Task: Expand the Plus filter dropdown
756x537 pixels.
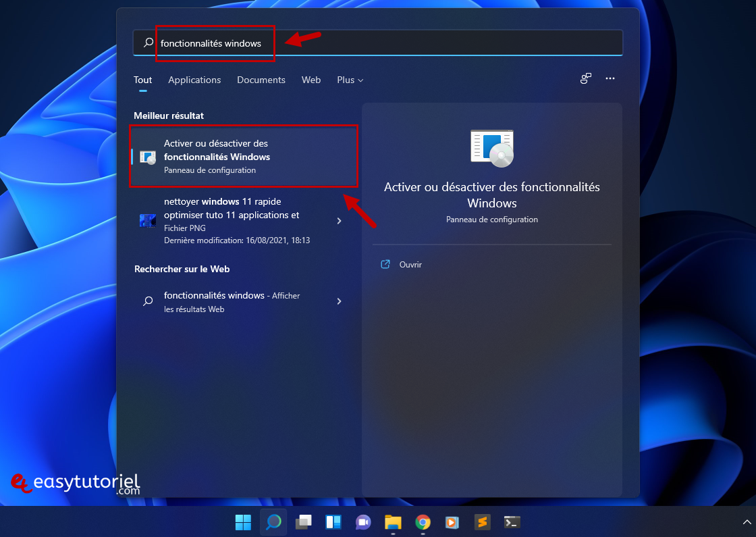Action: pyautogui.click(x=350, y=80)
